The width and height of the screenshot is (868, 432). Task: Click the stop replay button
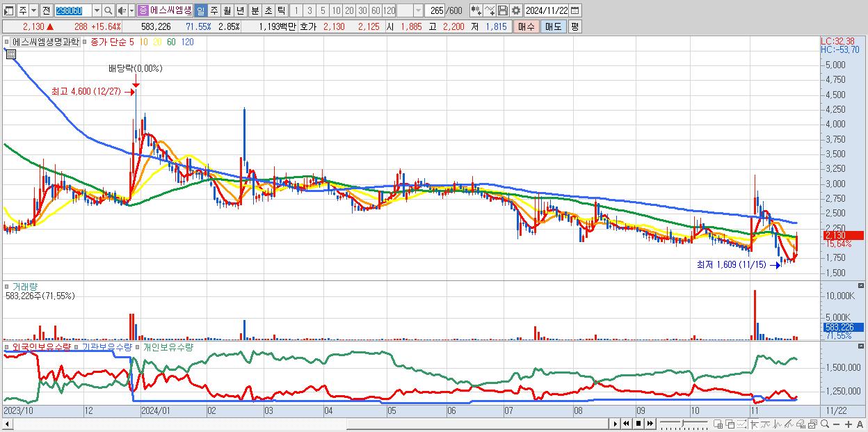pos(638,424)
